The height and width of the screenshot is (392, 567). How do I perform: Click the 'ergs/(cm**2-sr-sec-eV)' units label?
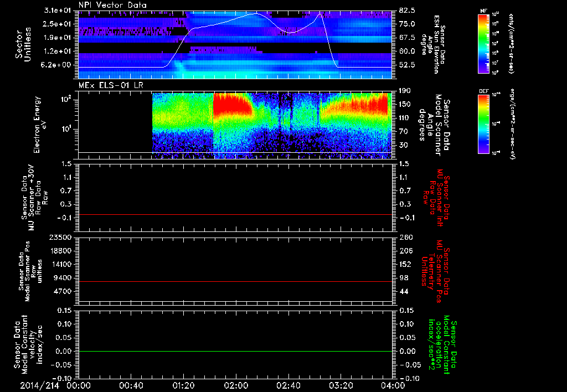click(x=512, y=124)
